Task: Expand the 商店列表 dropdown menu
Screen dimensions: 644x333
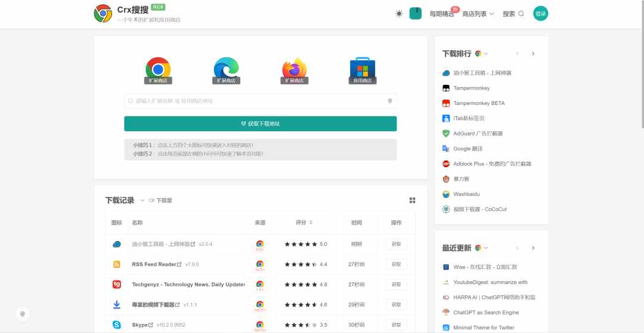Action: 478,14
